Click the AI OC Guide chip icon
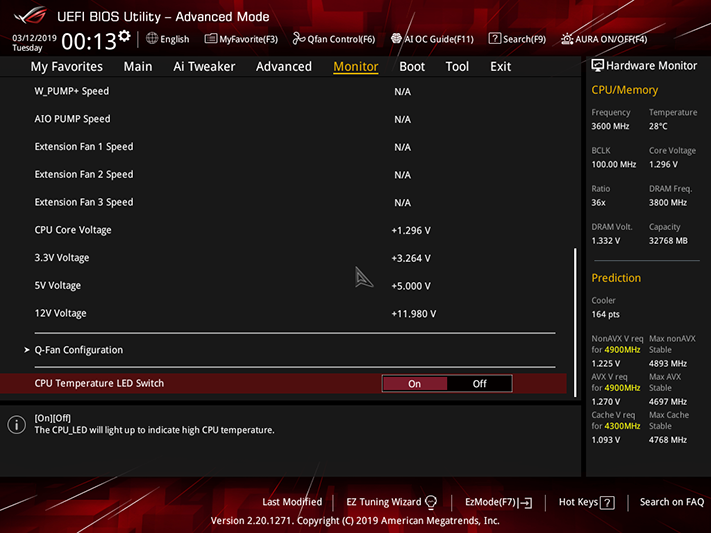This screenshot has width=711, height=533. 396,39
